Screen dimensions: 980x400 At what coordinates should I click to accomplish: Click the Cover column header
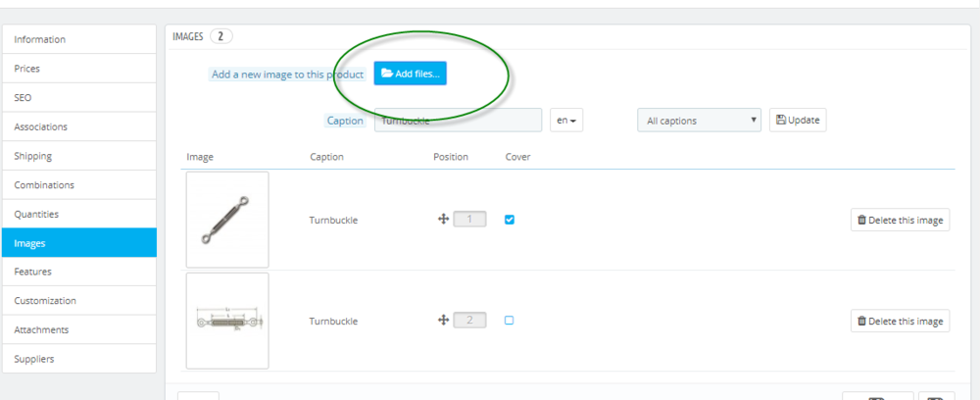click(x=517, y=157)
